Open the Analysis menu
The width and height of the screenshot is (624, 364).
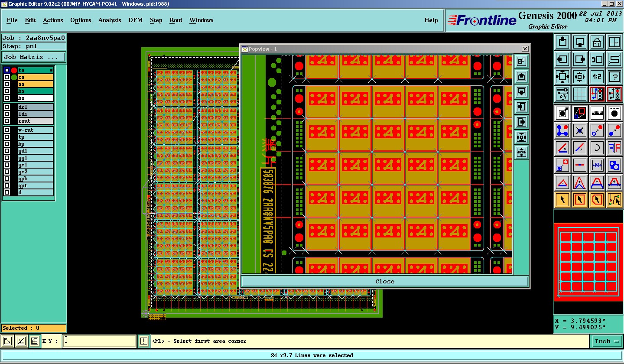[110, 20]
